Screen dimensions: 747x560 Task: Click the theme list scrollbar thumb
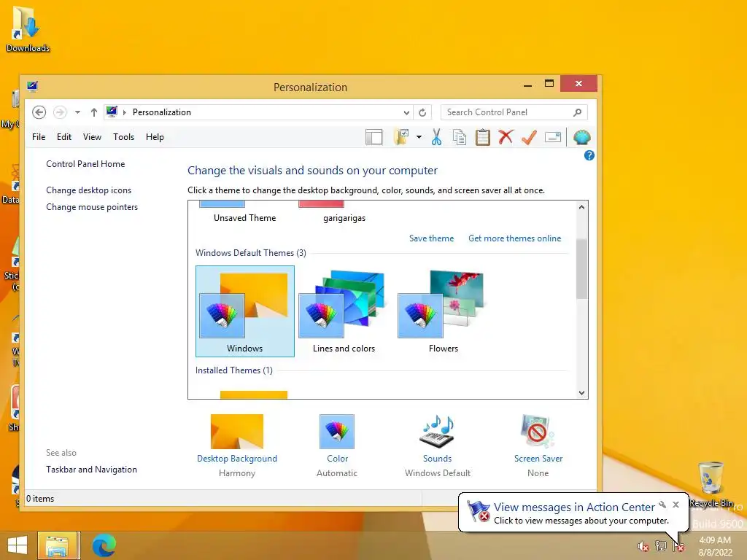tap(581, 269)
